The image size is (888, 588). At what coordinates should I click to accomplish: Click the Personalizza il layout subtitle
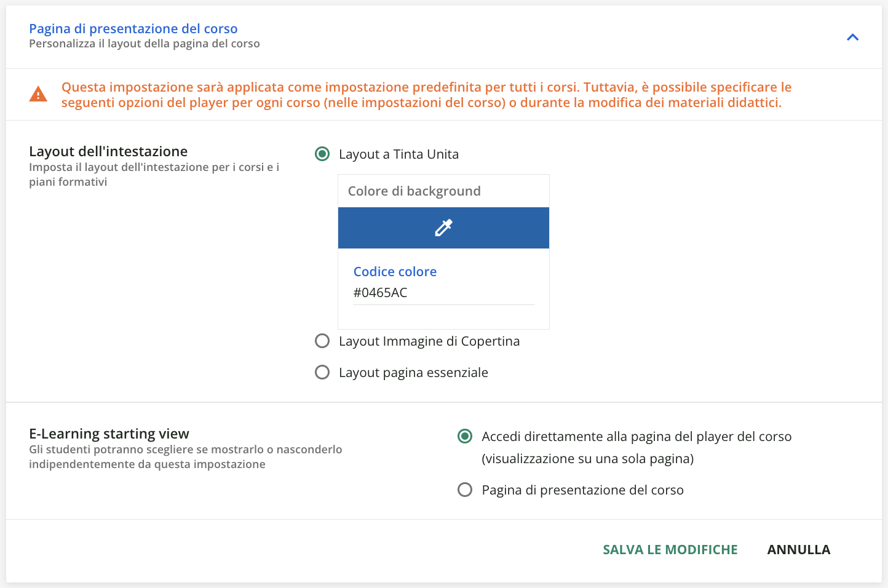144,43
